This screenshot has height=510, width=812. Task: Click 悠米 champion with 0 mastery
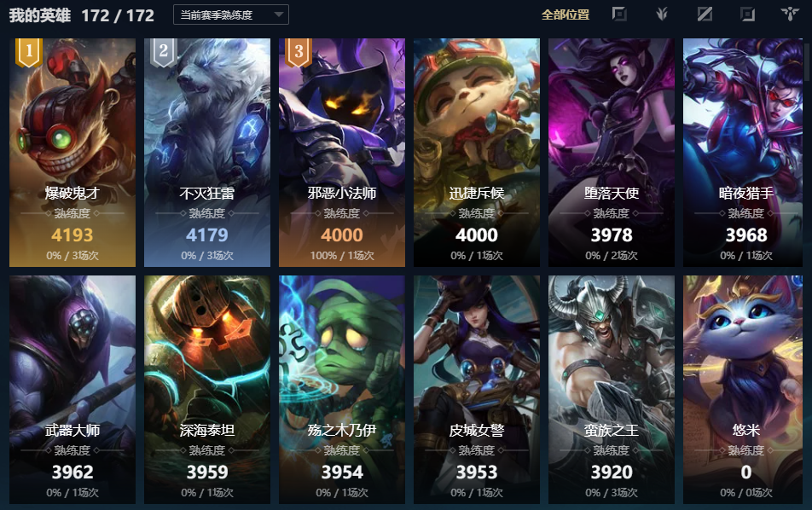743,390
